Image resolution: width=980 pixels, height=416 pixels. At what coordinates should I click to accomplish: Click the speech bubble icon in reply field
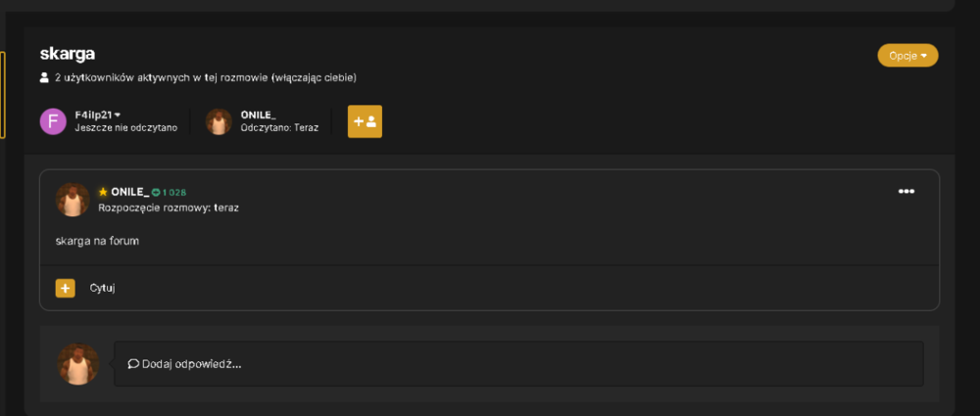pyautogui.click(x=133, y=363)
